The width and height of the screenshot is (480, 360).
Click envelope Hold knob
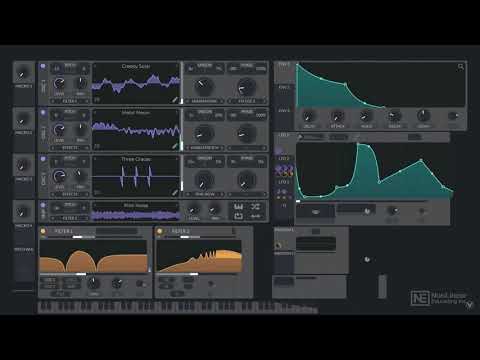(x=366, y=116)
